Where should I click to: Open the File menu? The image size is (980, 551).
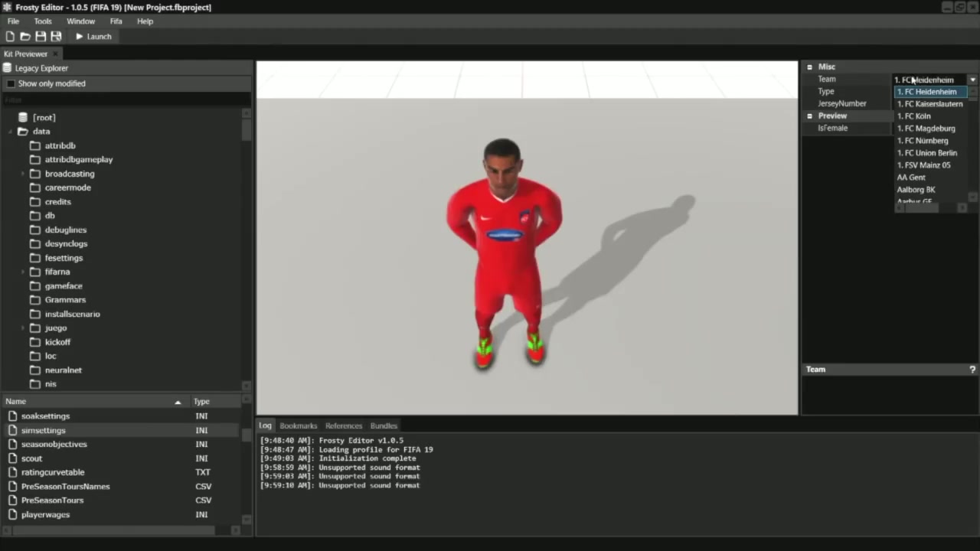[13, 21]
